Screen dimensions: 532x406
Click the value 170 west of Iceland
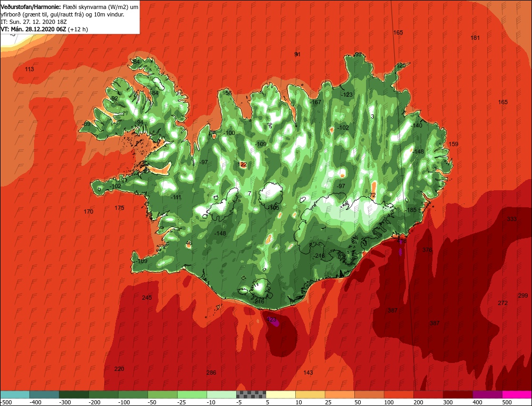[x=88, y=212]
